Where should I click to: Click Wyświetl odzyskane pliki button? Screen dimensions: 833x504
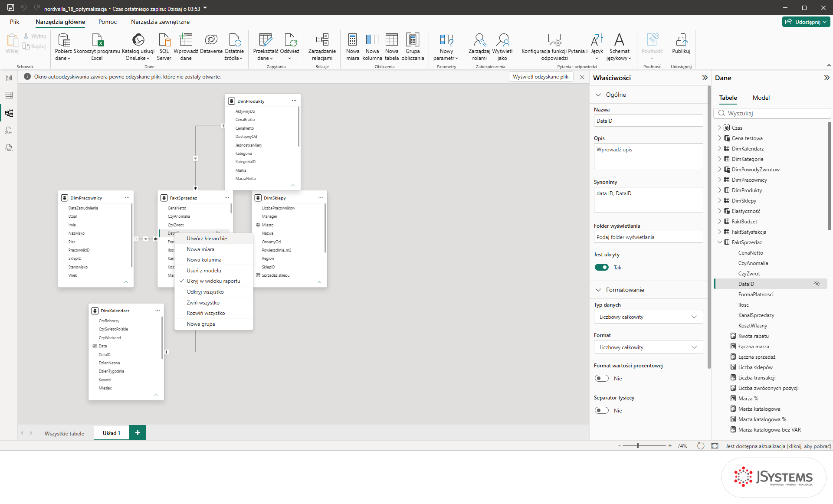tap(541, 77)
